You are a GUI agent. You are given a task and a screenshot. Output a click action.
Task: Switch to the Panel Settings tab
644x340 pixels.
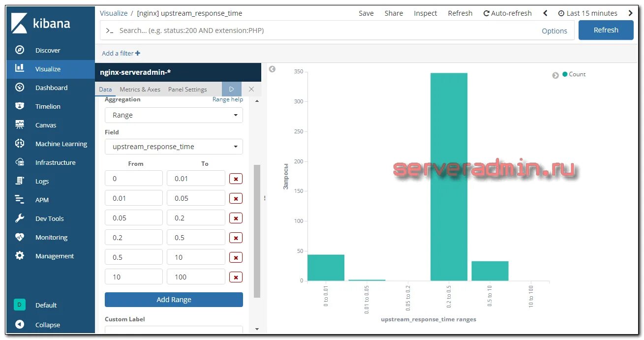coord(187,90)
